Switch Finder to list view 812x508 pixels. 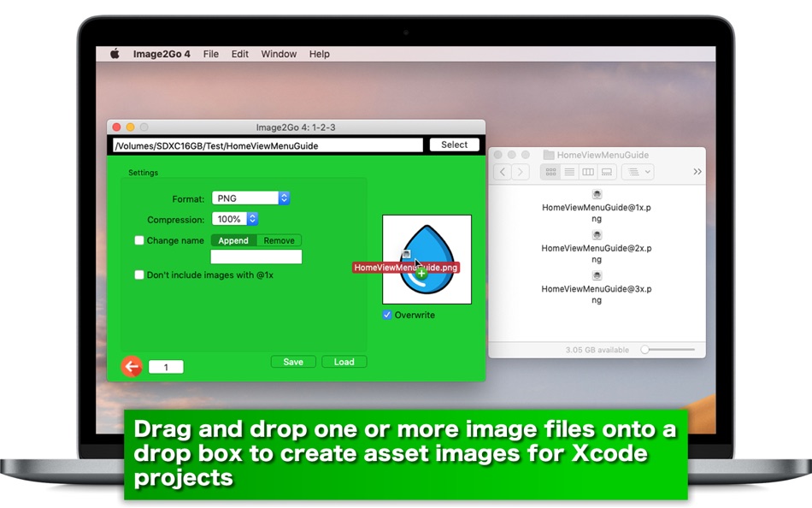point(569,172)
